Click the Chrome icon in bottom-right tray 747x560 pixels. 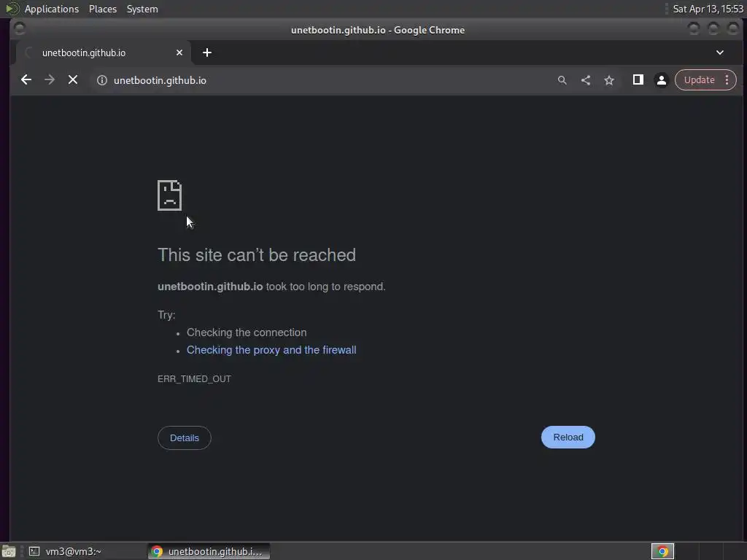(662, 551)
